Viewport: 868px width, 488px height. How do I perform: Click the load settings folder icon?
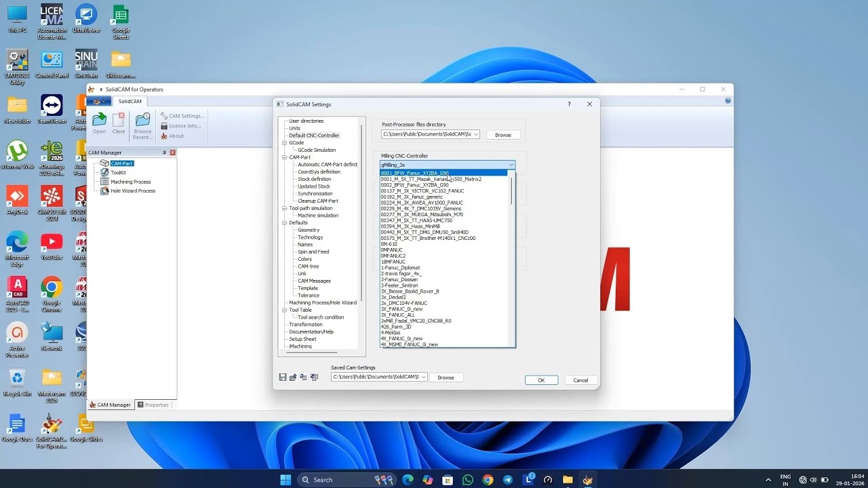click(x=293, y=378)
